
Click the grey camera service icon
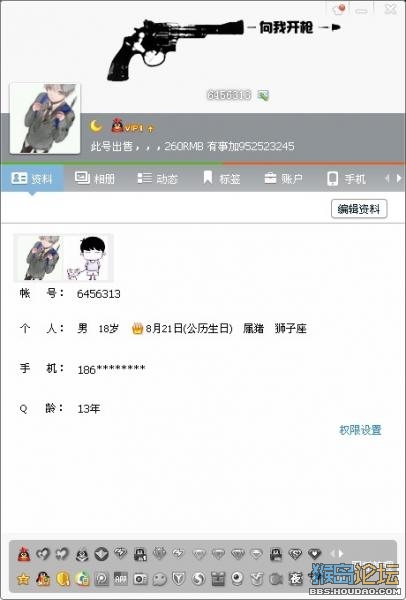[x=140, y=579]
